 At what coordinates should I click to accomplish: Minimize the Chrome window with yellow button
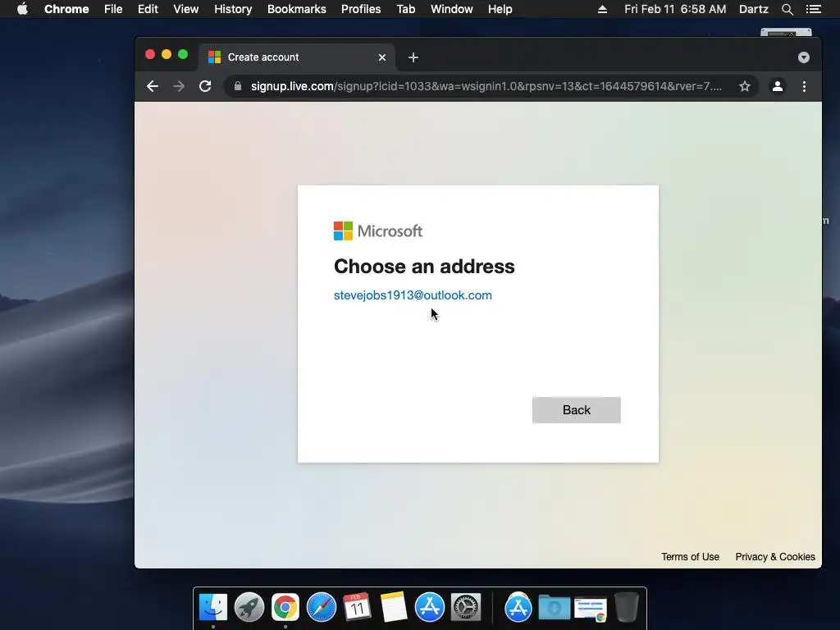click(167, 54)
